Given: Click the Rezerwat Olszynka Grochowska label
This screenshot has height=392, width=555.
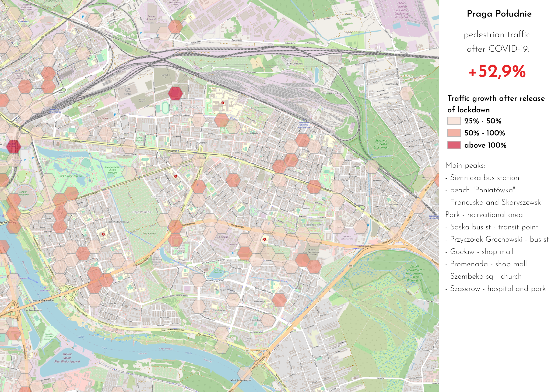Looking at the screenshot, I should [x=381, y=144].
